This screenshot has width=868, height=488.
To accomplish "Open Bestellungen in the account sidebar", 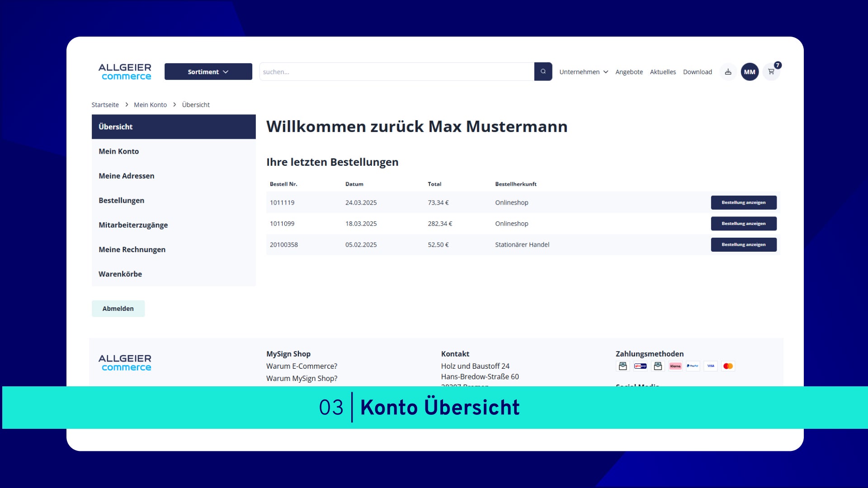I will (122, 200).
